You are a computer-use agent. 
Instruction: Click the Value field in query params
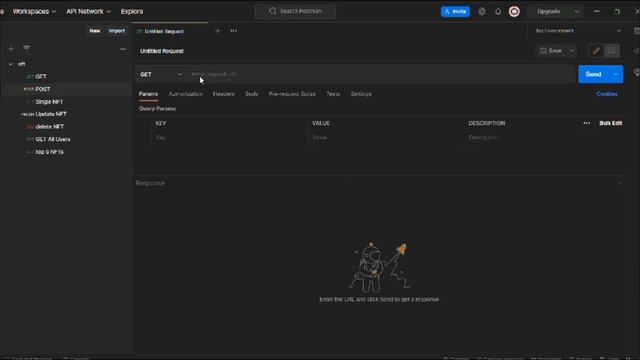click(386, 138)
